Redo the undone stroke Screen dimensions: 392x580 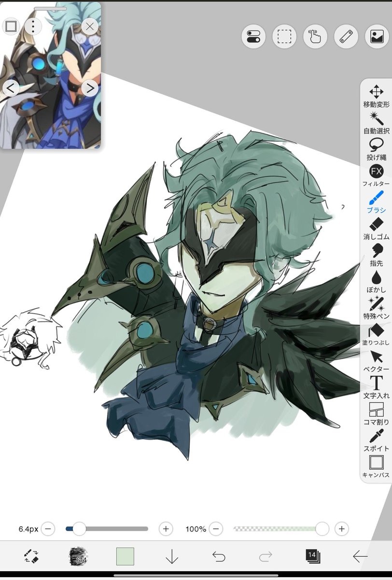(x=266, y=557)
